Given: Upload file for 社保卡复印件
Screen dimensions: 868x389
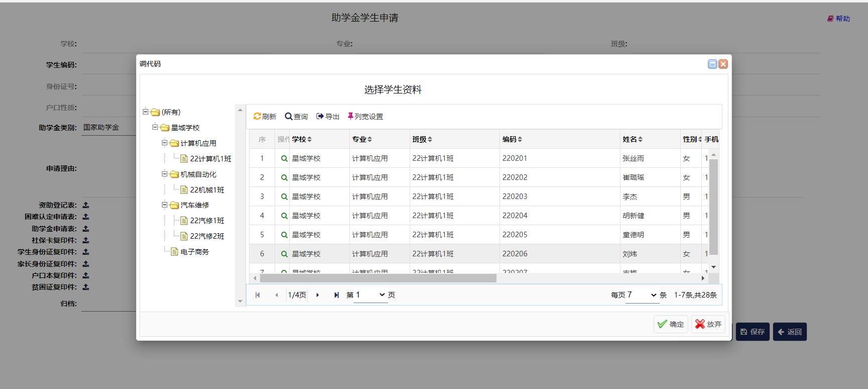Looking at the screenshot, I should point(86,240).
